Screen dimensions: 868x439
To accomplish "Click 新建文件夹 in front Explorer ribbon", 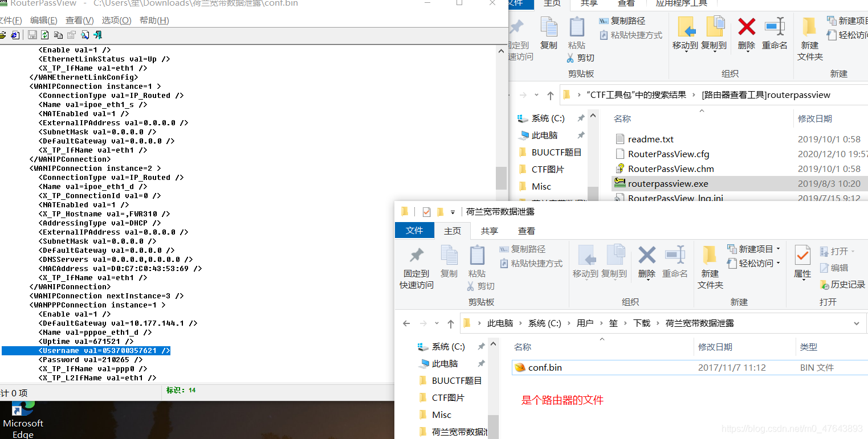I will 710,268.
